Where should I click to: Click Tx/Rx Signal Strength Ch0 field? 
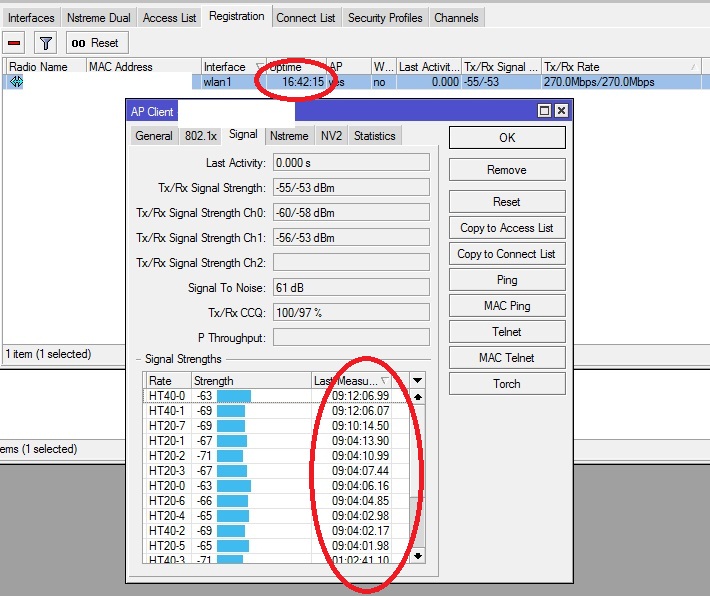point(351,212)
